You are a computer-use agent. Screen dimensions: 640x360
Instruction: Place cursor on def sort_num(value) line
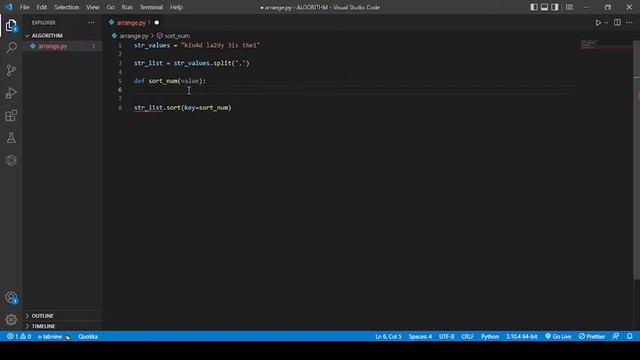click(x=170, y=81)
